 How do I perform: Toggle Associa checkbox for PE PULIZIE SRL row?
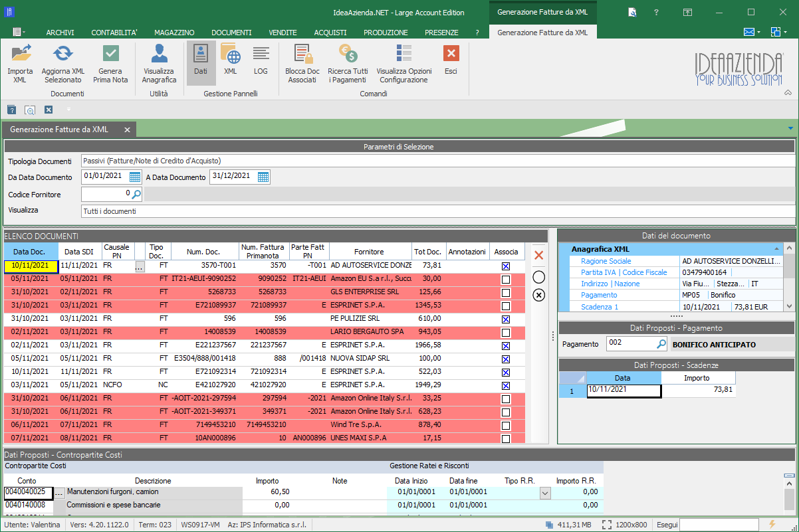pos(506,319)
